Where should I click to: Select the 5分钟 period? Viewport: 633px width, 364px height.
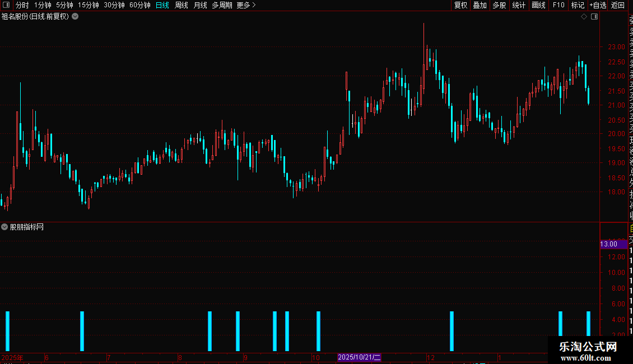[64, 5]
